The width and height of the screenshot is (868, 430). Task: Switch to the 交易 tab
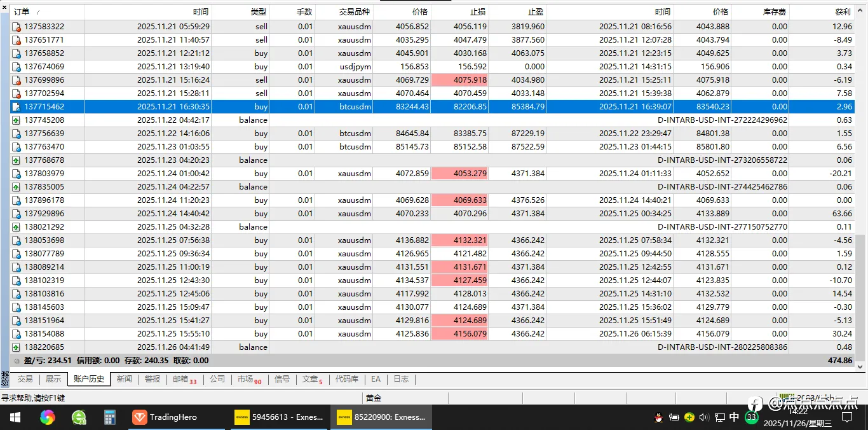(x=25, y=379)
